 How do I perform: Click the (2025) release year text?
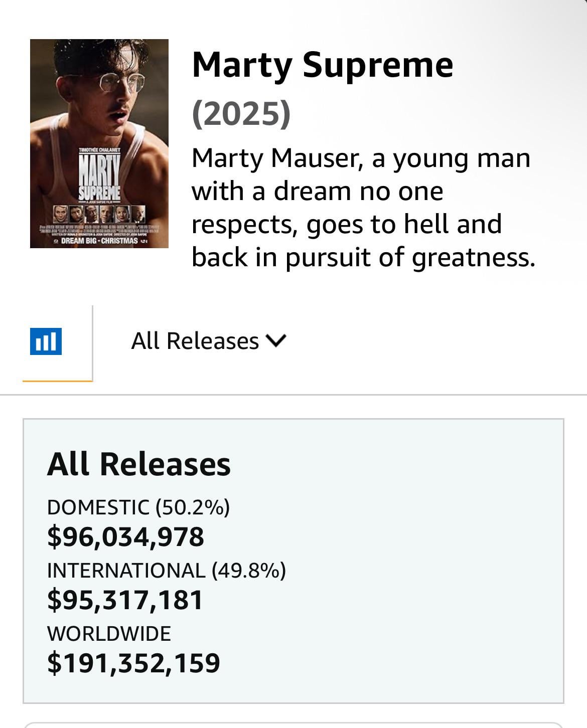coord(241,113)
